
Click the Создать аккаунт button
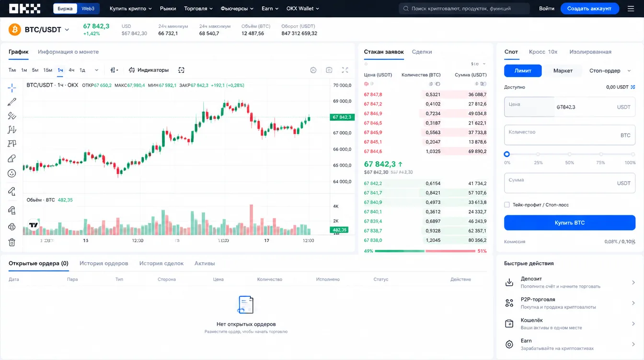[x=589, y=9]
